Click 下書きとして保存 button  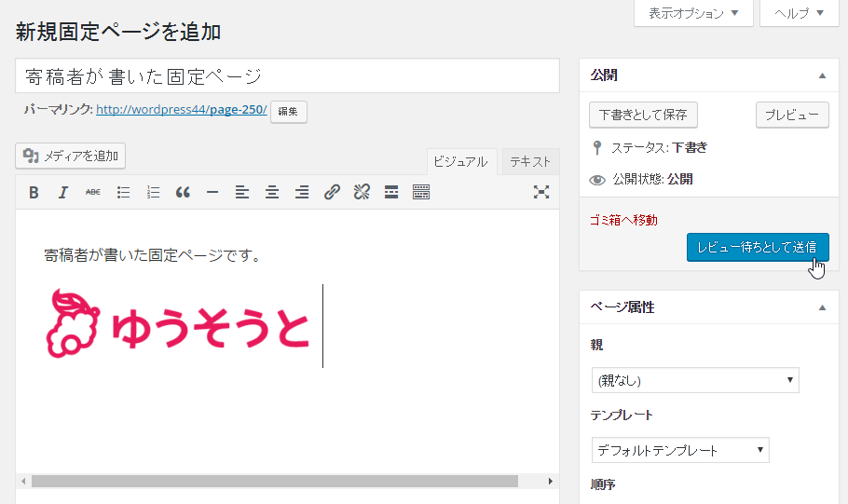pyautogui.click(x=643, y=115)
